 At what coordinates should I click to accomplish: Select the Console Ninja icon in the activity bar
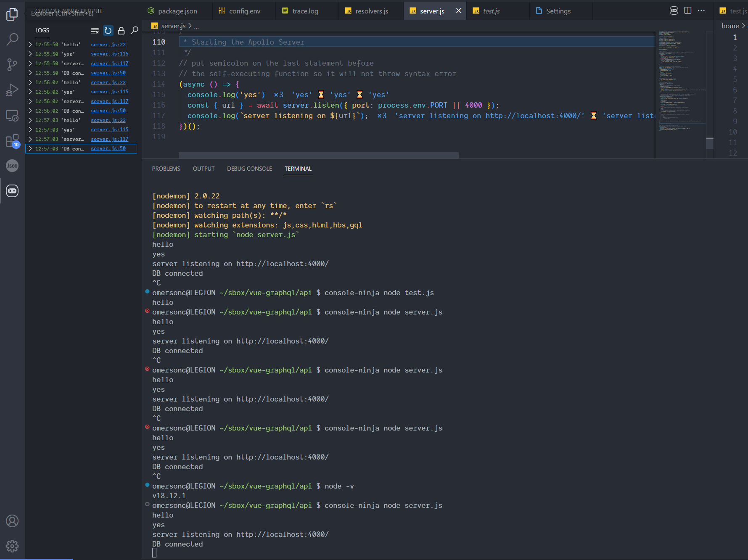[x=12, y=191]
